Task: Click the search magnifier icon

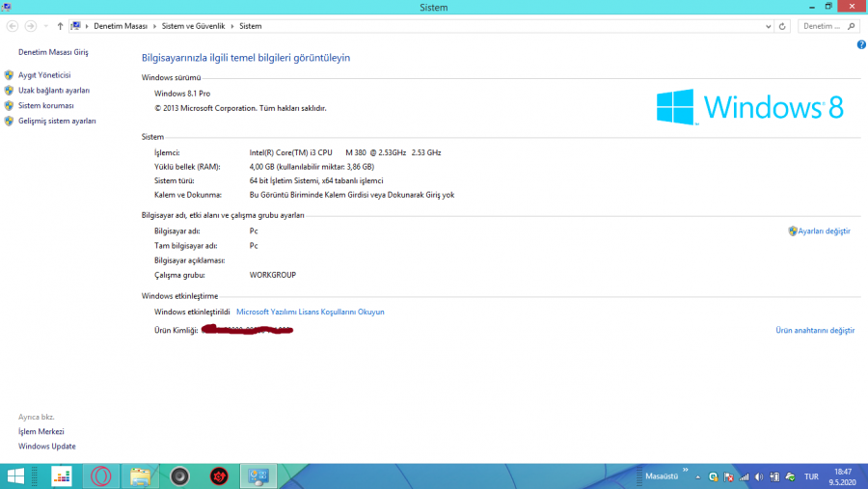Action: [852, 26]
